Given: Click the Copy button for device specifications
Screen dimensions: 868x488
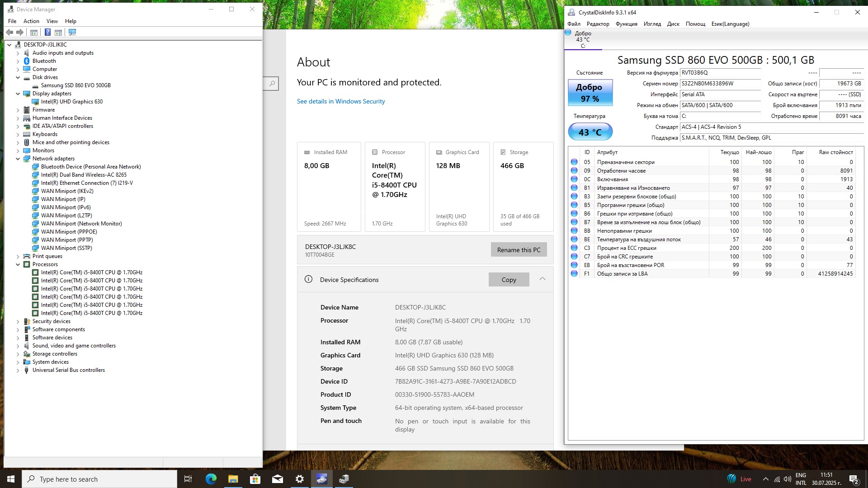Looking at the screenshot, I should point(509,280).
